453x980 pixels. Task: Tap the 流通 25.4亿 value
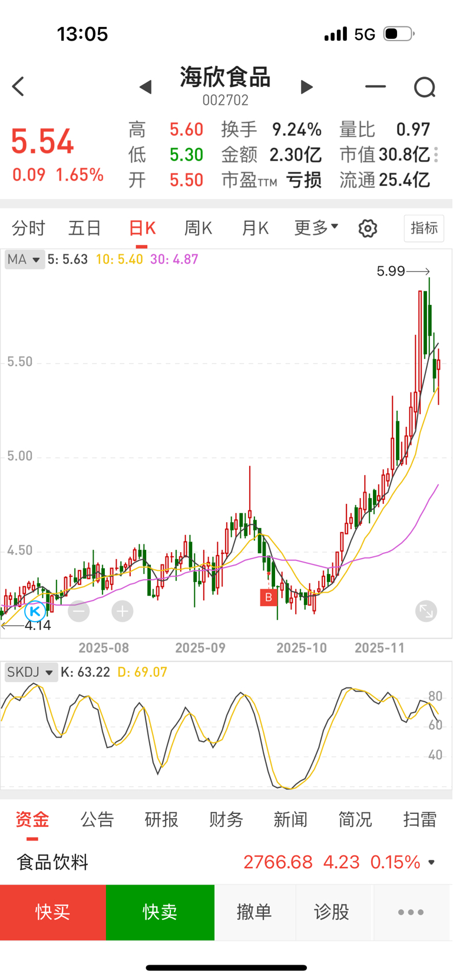(404, 180)
